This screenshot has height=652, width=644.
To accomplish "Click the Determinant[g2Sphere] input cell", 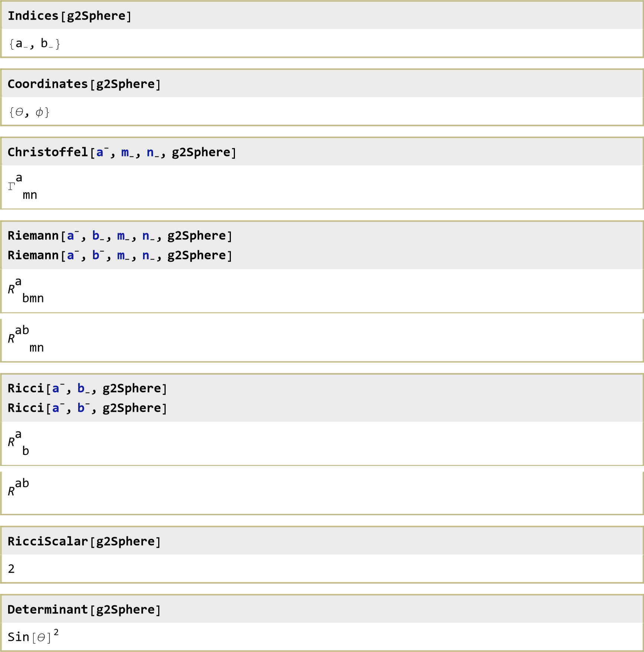I will click(x=84, y=610).
